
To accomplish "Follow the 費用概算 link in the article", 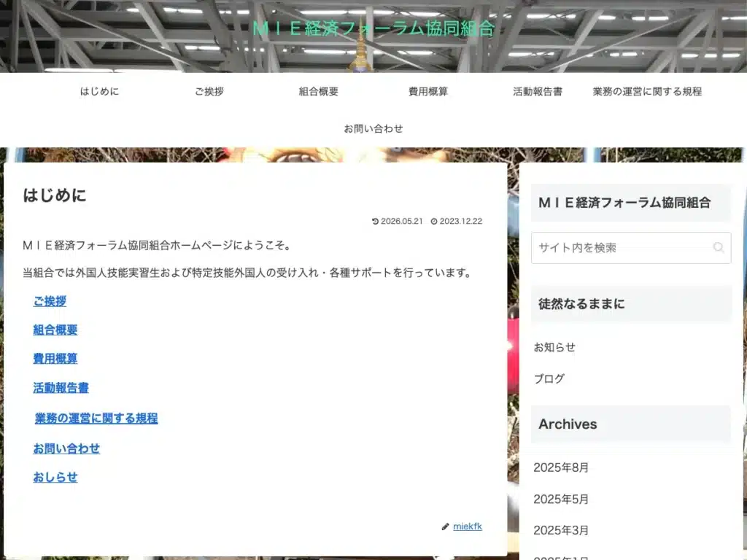I will (x=55, y=359).
